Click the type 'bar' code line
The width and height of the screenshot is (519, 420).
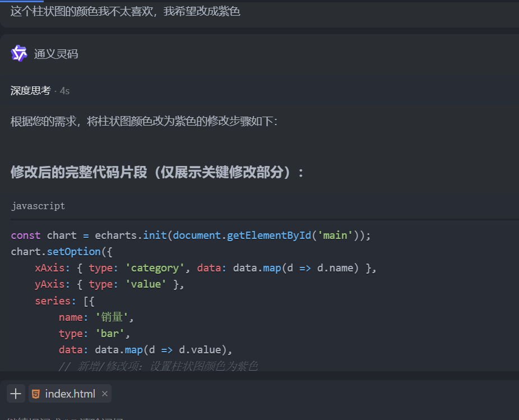pos(94,333)
